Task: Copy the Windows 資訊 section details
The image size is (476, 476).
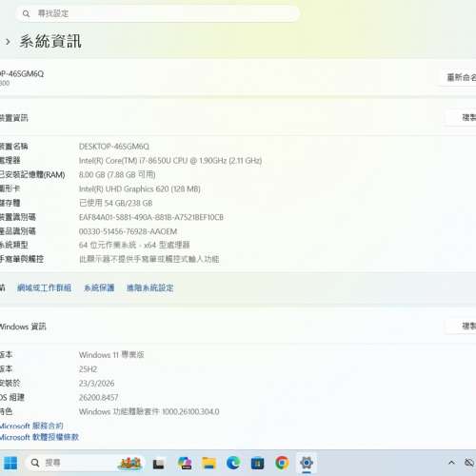Action: tap(462, 326)
